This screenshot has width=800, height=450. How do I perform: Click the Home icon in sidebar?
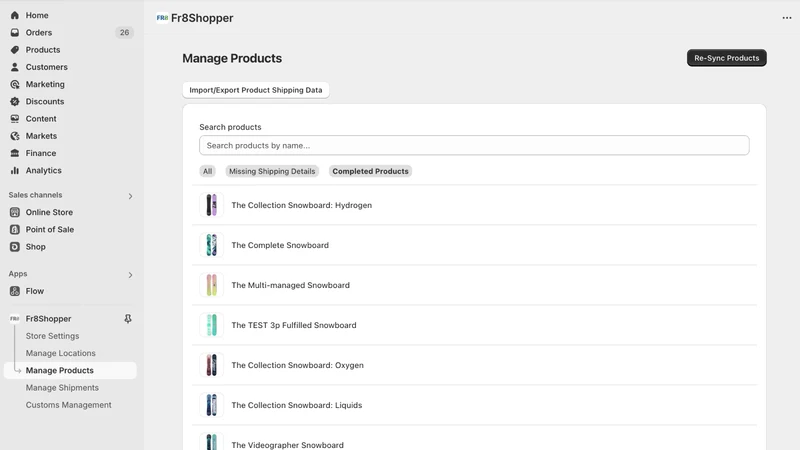coord(15,15)
